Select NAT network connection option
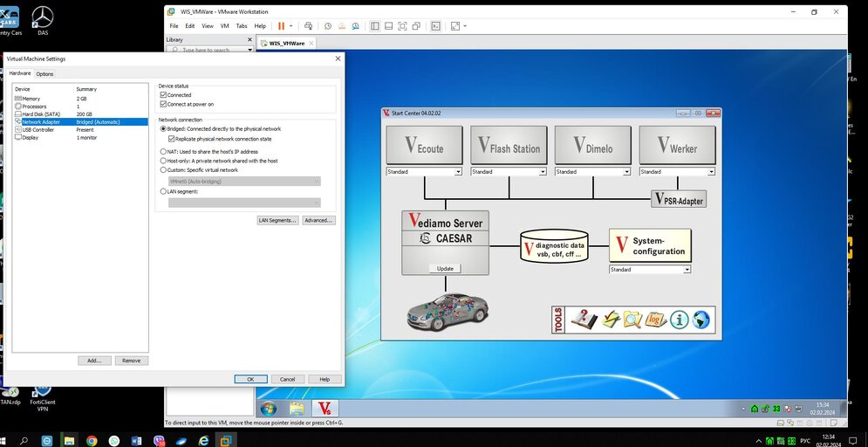868x447 pixels. coord(163,151)
